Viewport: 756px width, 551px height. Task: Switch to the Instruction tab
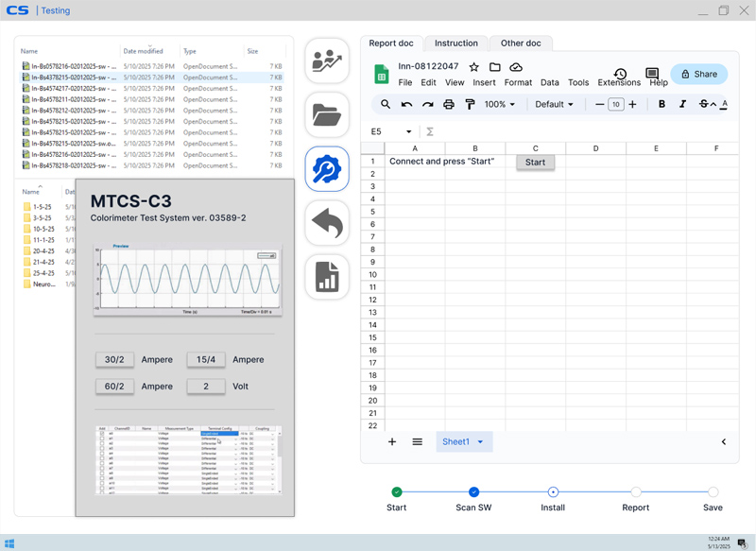[456, 43]
